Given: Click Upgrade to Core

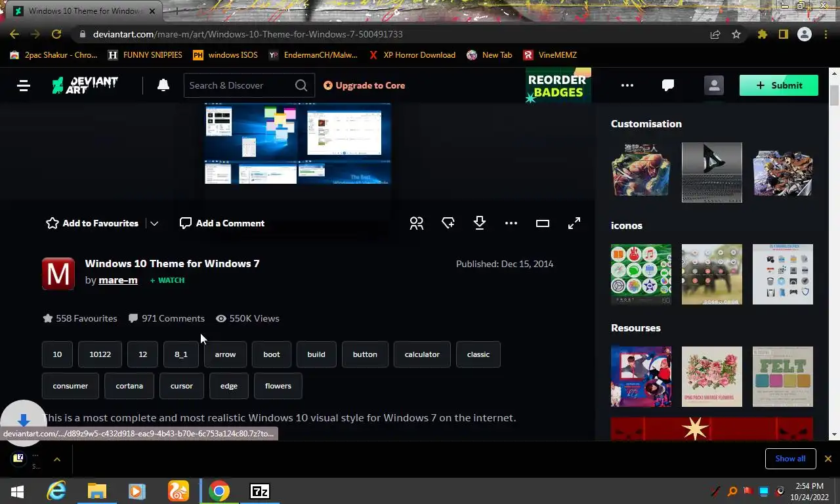Looking at the screenshot, I should coord(364,85).
